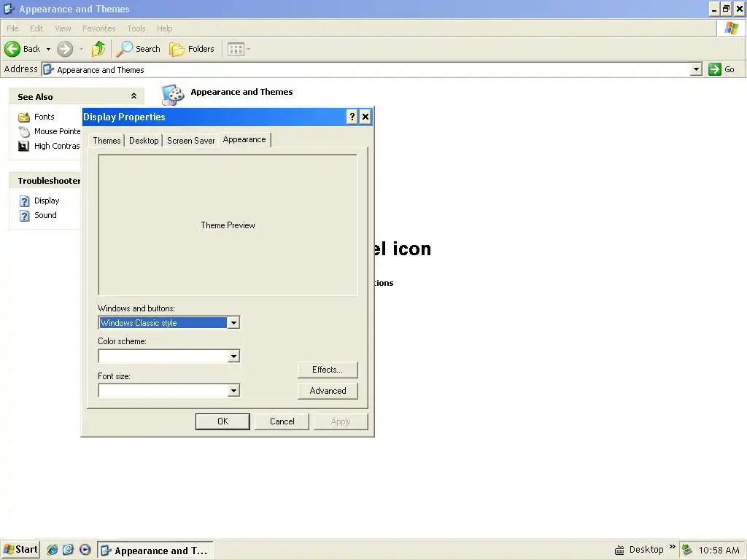Click the Advanced button
The image size is (747, 560).
[x=328, y=391]
